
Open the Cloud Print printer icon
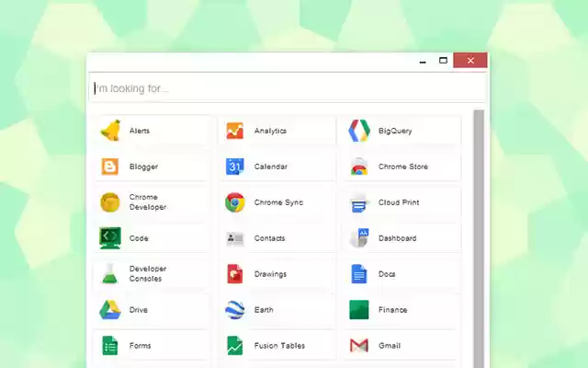click(359, 202)
